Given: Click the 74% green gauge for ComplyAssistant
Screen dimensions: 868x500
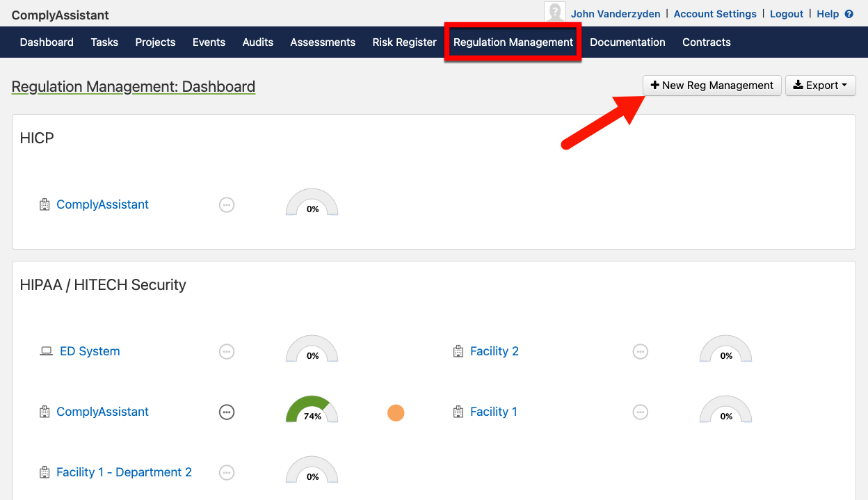Looking at the screenshot, I should pos(312,410).
